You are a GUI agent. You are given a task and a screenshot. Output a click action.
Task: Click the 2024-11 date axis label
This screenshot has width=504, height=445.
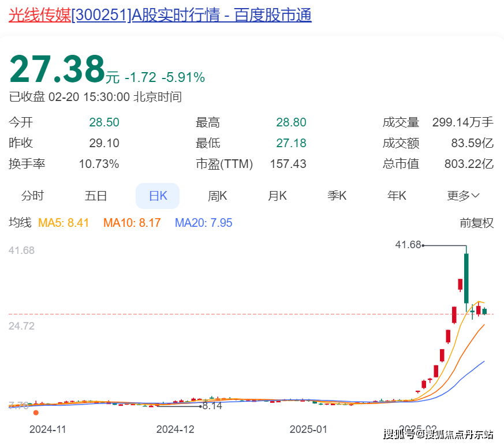click(x=47, y=429)
